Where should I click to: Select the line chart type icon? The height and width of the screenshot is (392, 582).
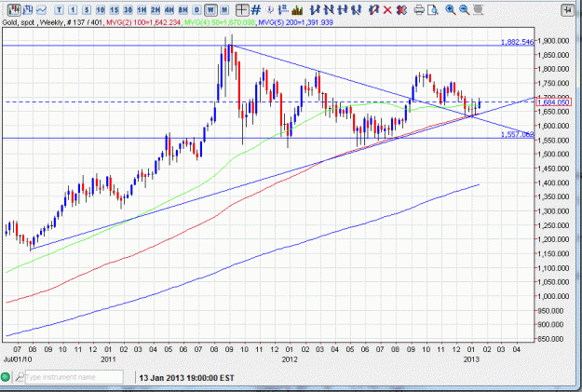pos(41,10)
